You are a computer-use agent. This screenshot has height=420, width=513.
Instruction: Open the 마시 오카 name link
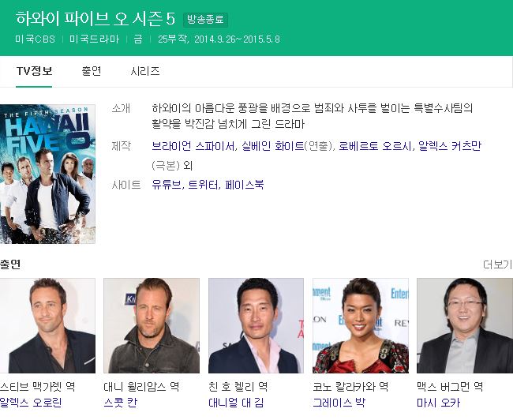(438, 403)
